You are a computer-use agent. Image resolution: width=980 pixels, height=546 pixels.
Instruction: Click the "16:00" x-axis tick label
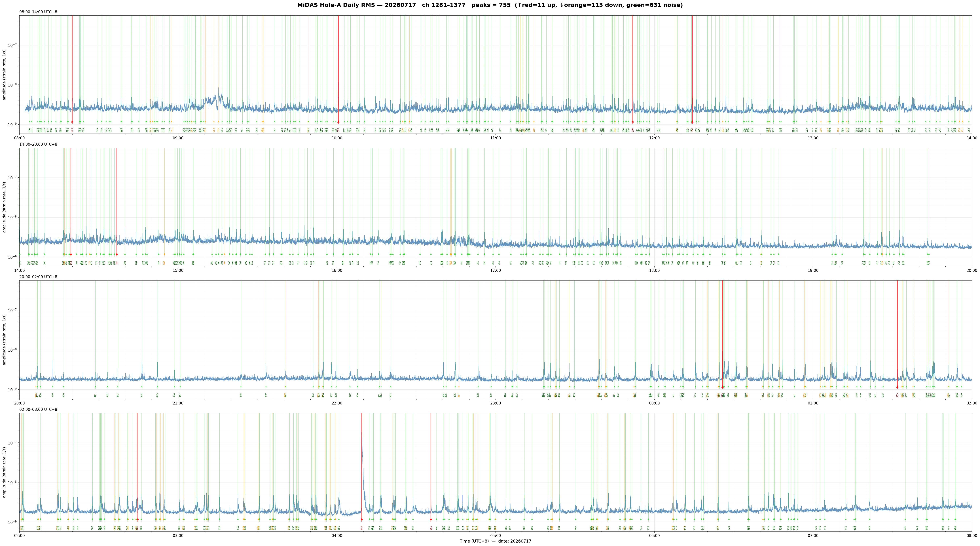(x=337, y=271)
